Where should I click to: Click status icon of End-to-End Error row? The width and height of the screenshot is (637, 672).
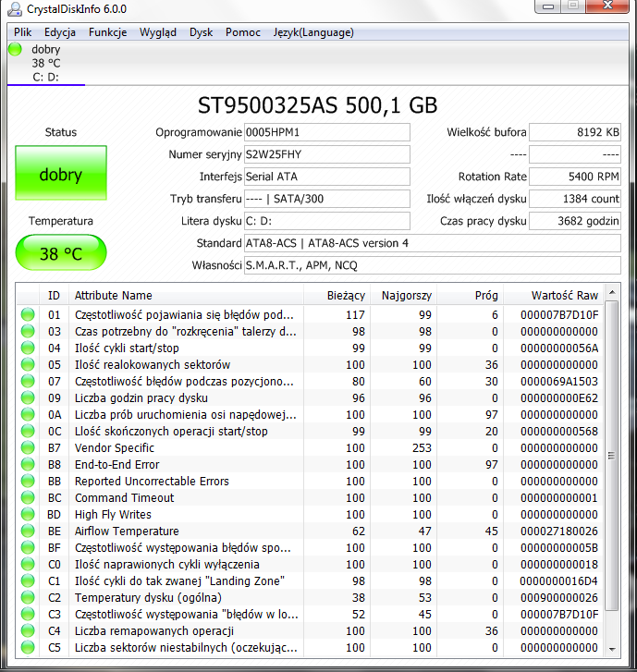pyautogui.click(x=28, y=465)
